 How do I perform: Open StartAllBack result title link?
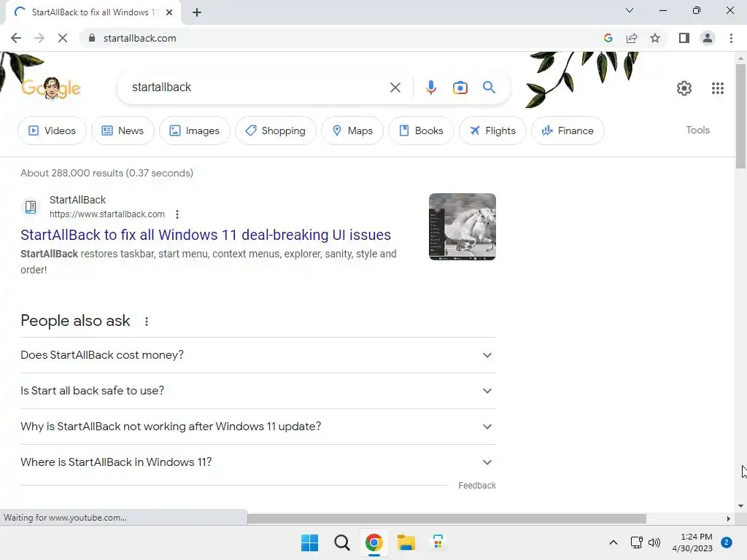[x=206, y=235]
